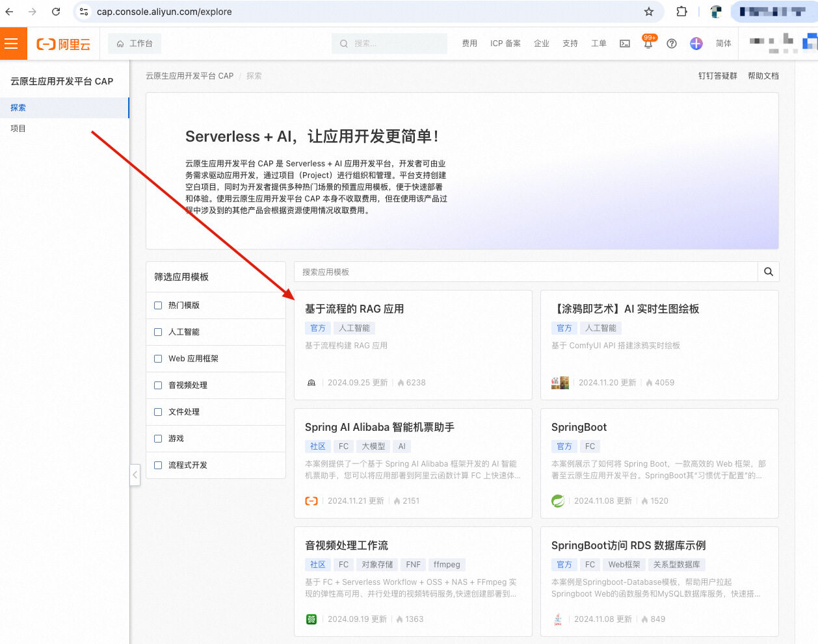Viewport: 818px width, 644px height.
Task: Switch language via 简体
Action: [x=724, y=44]
